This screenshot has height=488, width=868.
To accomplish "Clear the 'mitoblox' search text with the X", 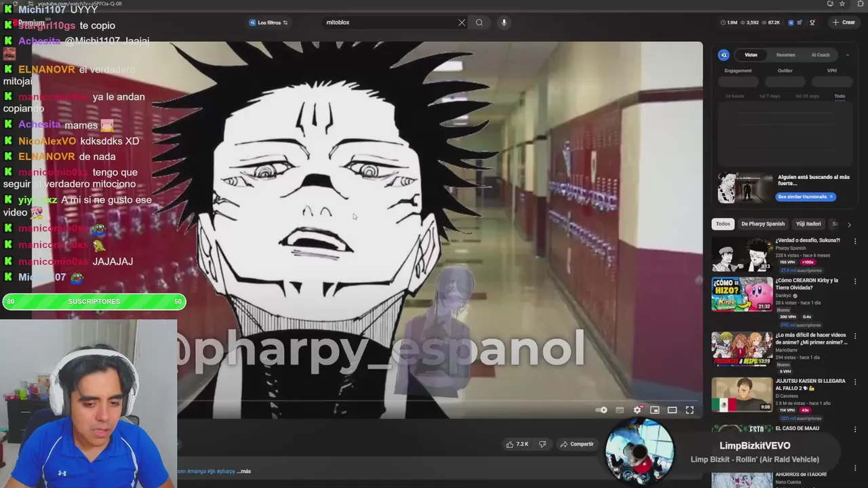I will click(462, 22).
